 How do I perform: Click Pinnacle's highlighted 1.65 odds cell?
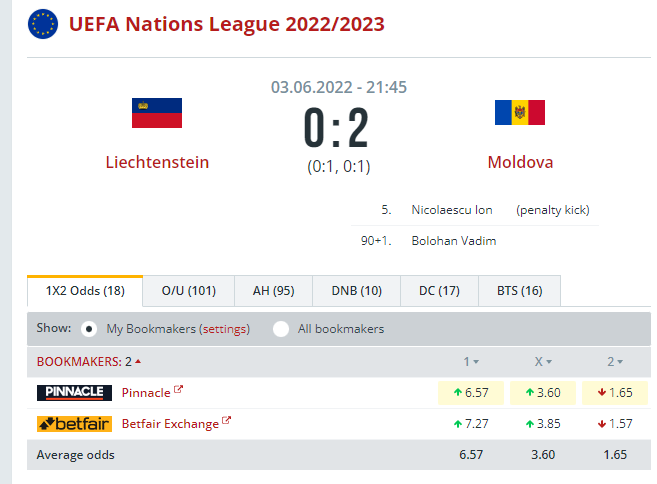(615, 393)
